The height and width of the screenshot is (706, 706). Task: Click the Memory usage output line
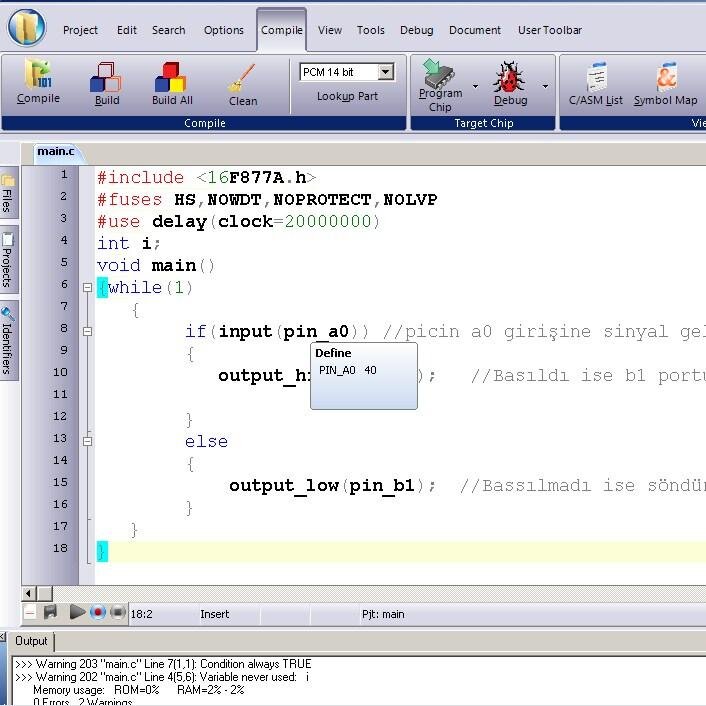139,690
